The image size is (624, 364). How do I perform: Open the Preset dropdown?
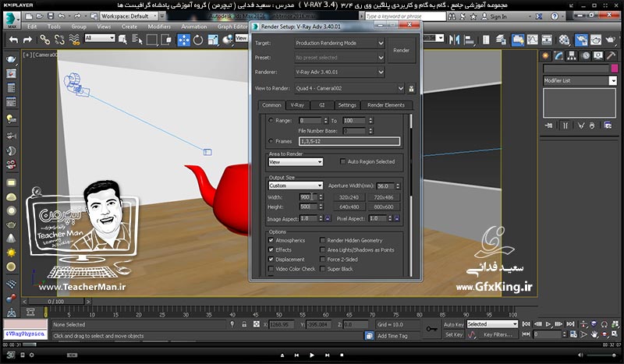(x=339, y=57)
